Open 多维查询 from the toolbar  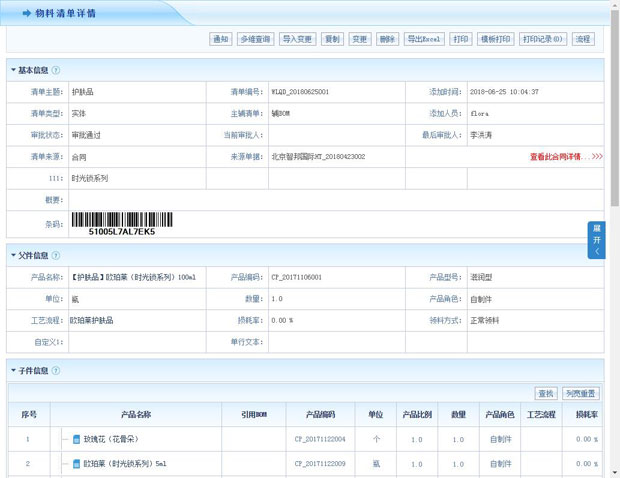point(255,39)
